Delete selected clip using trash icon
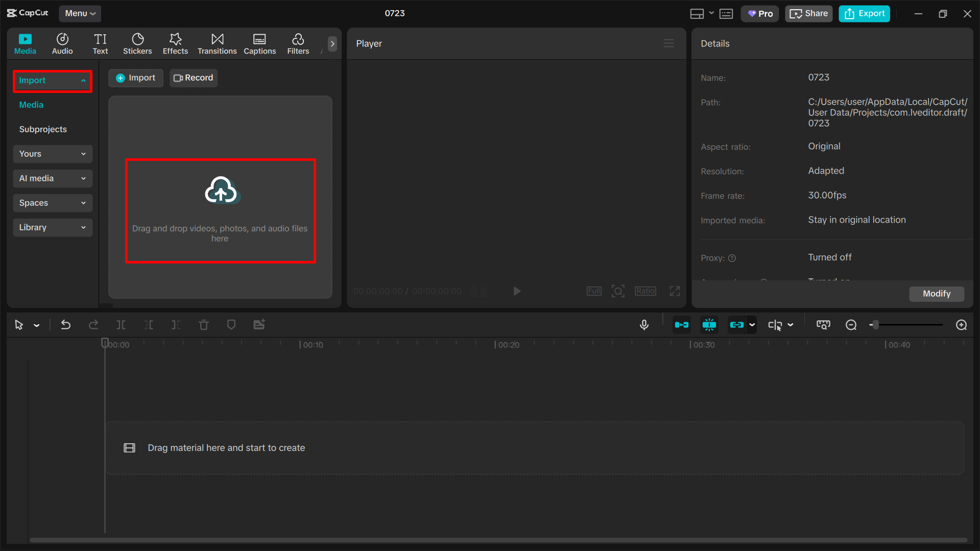Image resolution: width=980 pixels, height=551 pixels. point(203,324)
